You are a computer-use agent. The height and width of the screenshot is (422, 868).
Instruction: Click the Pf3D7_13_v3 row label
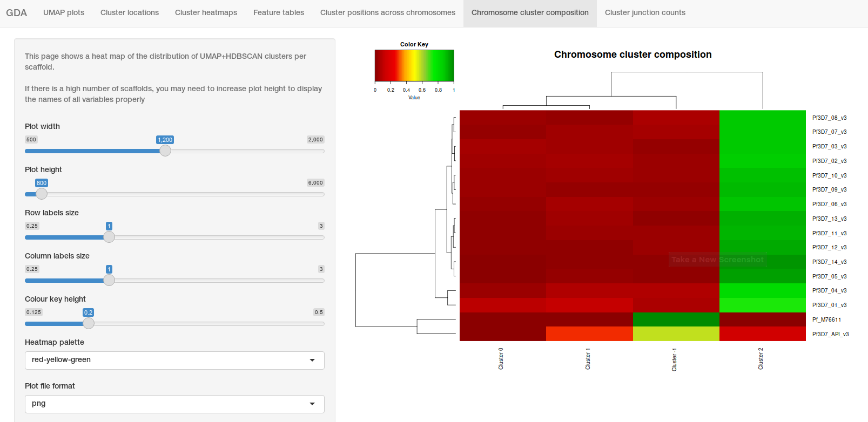pos(829,219)
